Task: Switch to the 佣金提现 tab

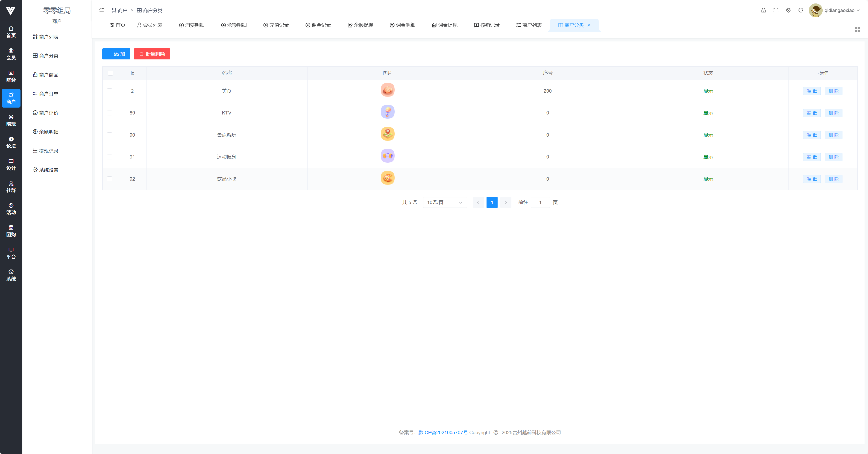Action: pyautogui.click(x=444, y=25)
